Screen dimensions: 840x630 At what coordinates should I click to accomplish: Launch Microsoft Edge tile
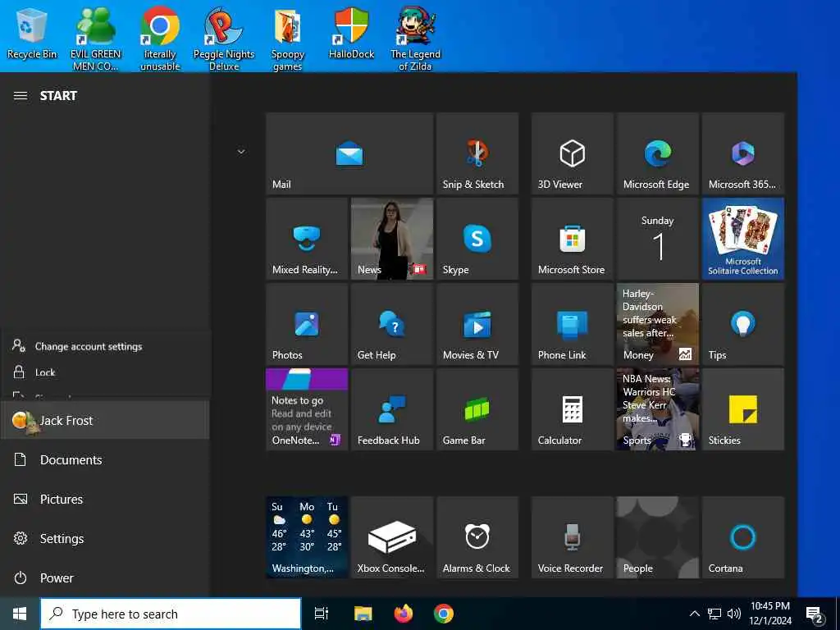tap(657, 153)
